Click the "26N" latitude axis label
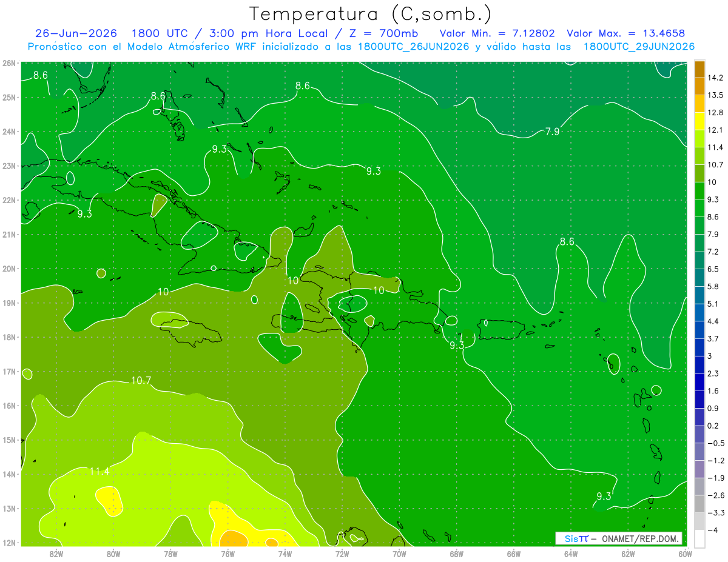 click(9, 63)
